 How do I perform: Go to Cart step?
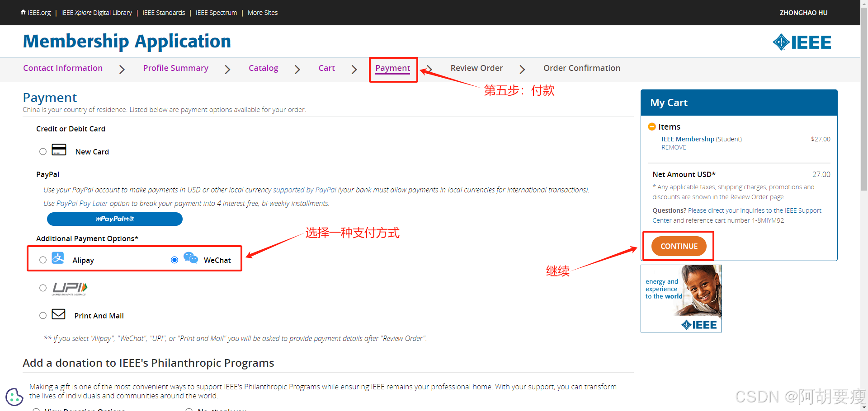[327, 68]
